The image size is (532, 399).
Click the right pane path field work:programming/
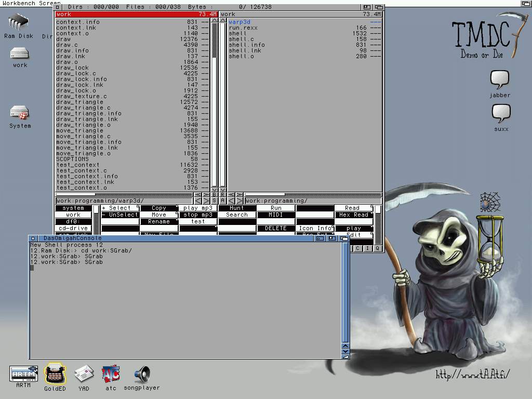point(313,201)
